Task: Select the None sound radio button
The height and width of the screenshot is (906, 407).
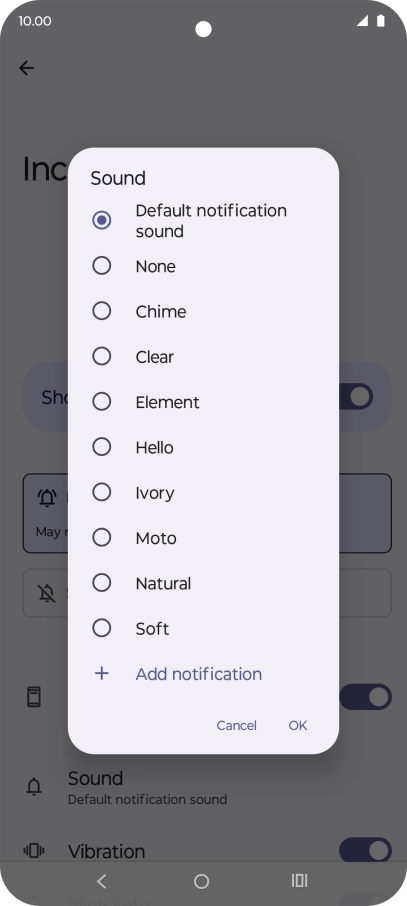Action: (x=102, y=266)
